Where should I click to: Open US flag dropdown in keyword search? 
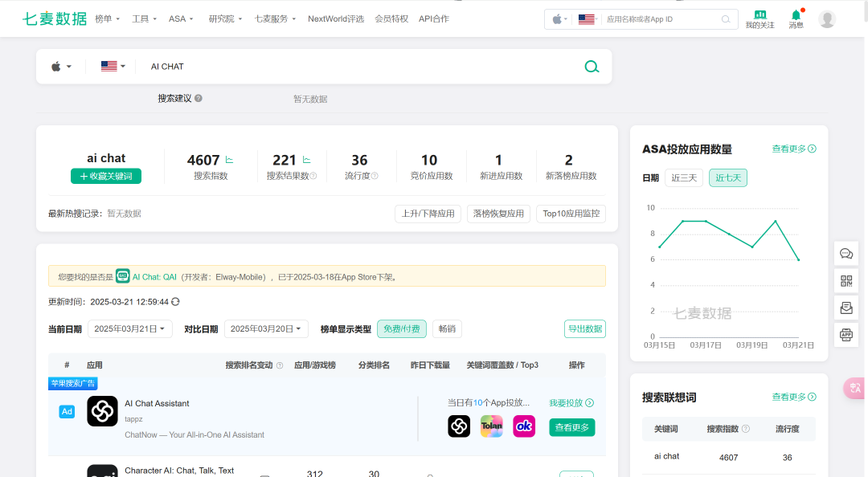[x=113, y=67]
